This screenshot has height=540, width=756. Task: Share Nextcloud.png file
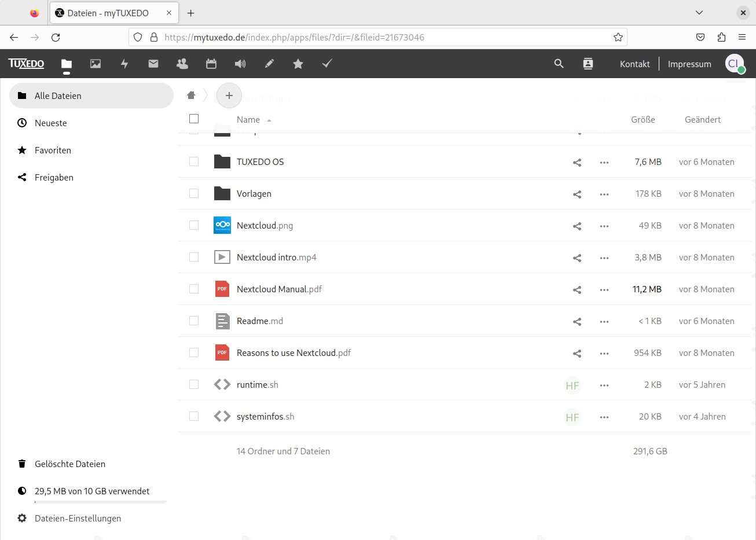tap(577, 226)
